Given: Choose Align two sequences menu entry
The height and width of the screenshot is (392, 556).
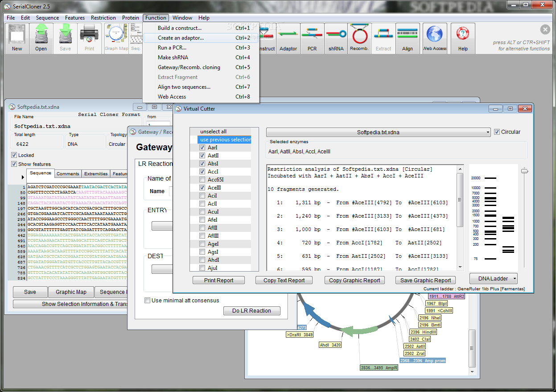Looking at the screenshot, I should pyautogui.click(x=201, y=87).
